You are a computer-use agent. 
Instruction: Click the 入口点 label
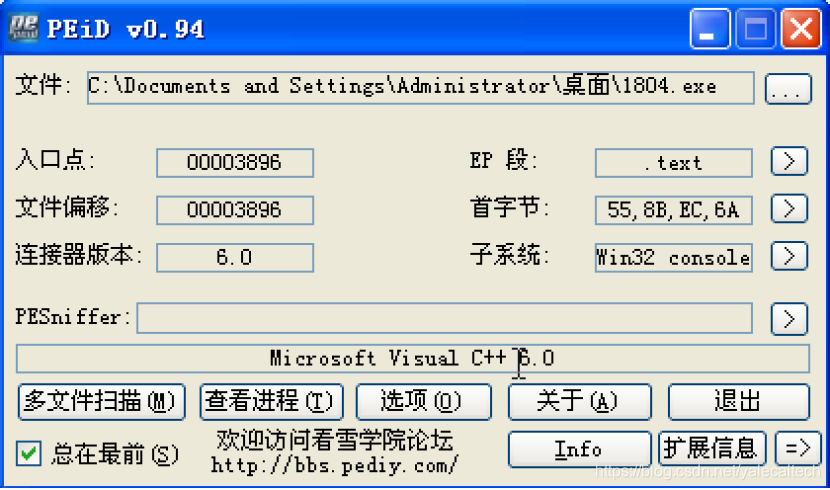click(x=56, y=160)
